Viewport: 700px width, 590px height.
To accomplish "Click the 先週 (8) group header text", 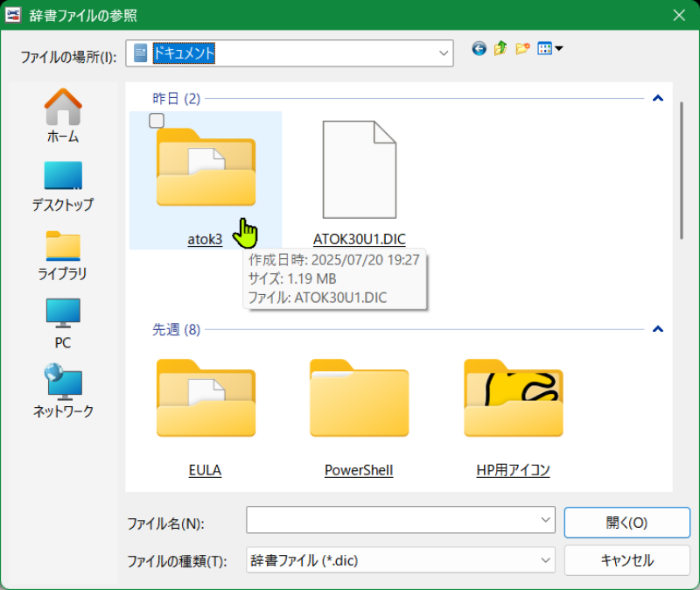I will [x=177, y=329].
